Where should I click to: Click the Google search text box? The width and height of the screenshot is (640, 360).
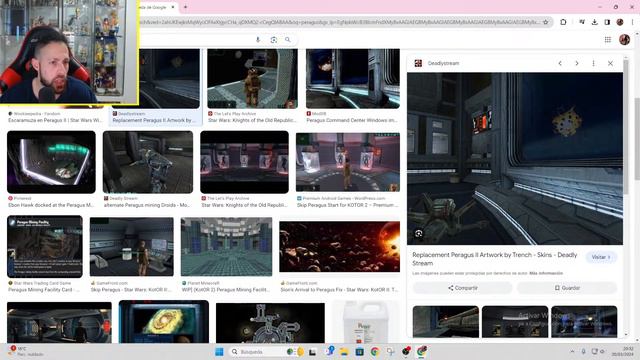196,40
